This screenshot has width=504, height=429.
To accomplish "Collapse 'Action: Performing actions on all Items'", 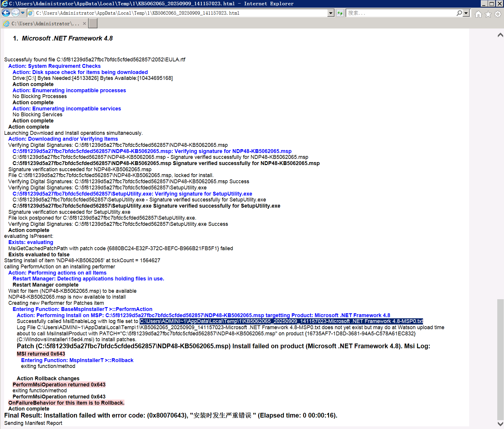I will [x=57, y=273].
